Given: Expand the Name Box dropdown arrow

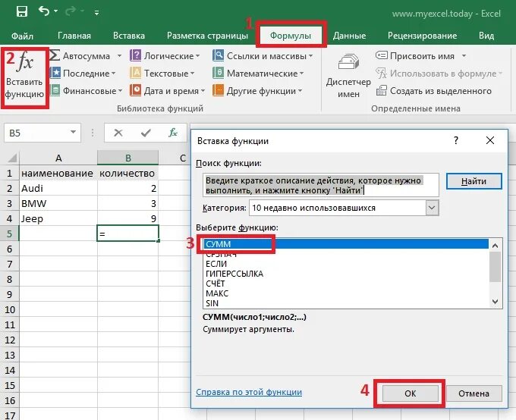Looking at the screenshot, I should click(x=74, y=133).
